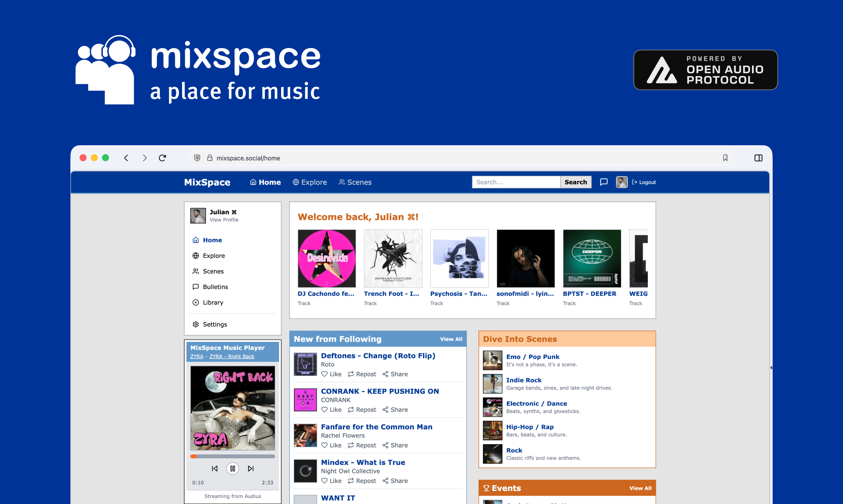Click the Search button

point(576,182)
